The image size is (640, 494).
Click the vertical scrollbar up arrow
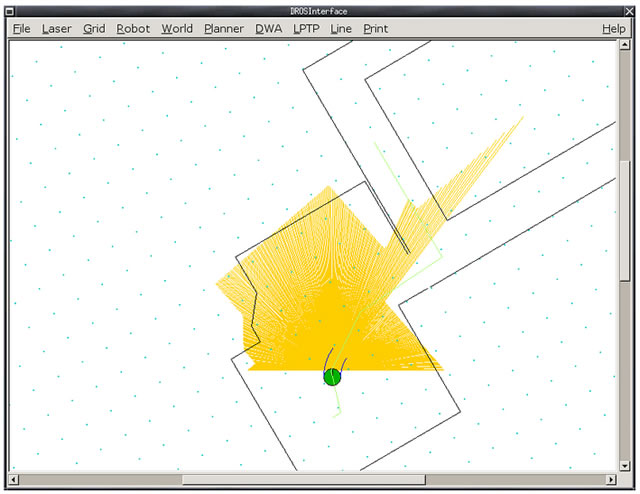(x=624, y=45)
